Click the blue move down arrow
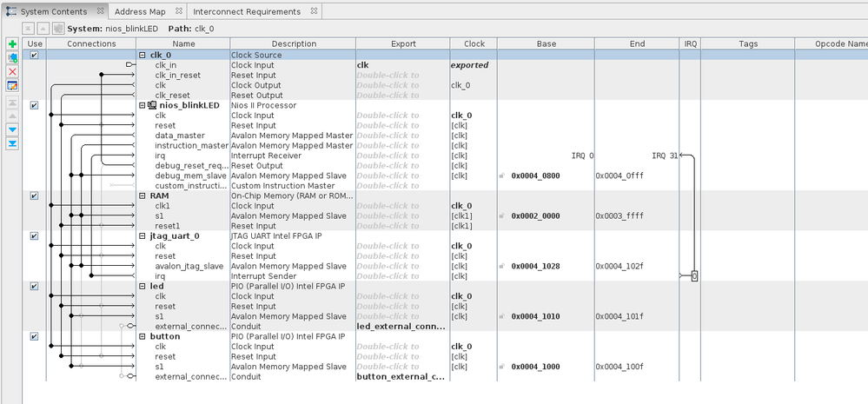868x404 pixels. click(12, 129)
